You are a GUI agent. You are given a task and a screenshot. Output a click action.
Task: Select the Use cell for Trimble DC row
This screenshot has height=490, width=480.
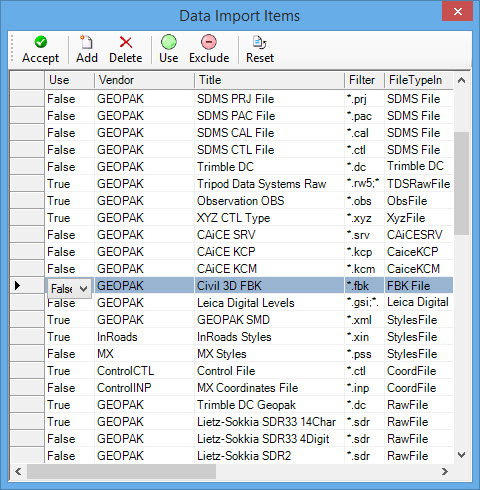[x=69, y=167]
